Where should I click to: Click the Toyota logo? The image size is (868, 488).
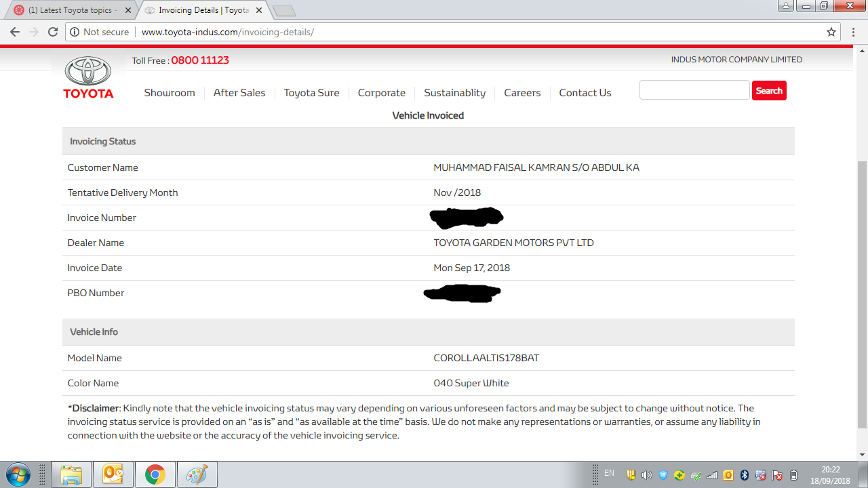click(x=88, y=77)
